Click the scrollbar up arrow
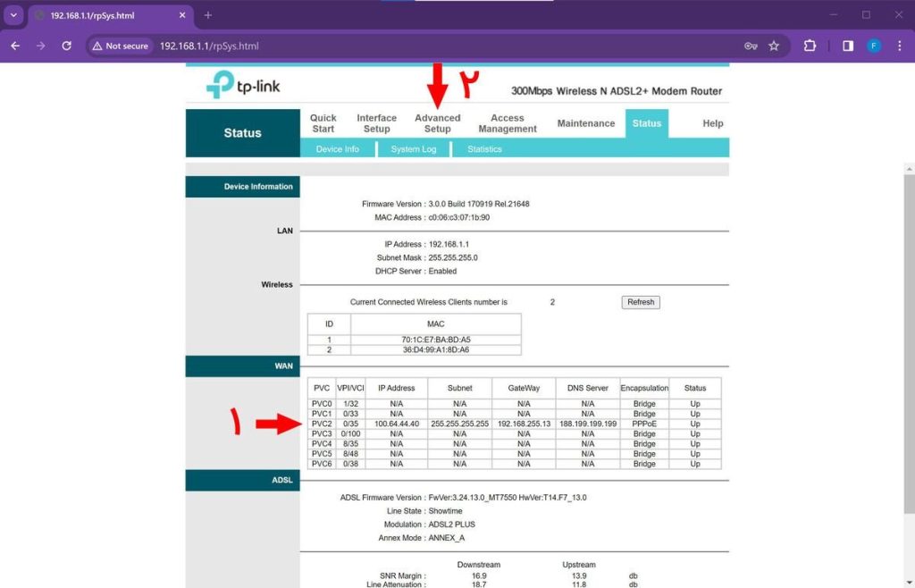915x588 pixels. click(909, 169)
